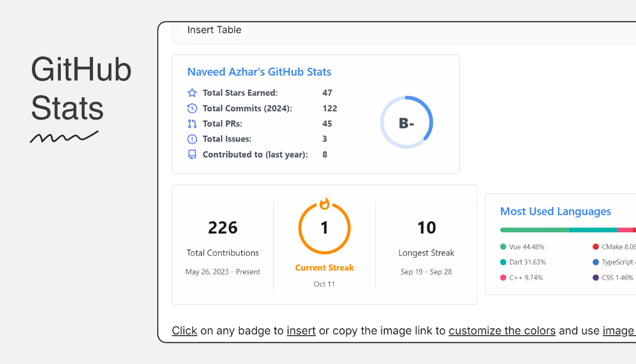Click the Insert Table button
Viewport: 636px width, 364px height.
tap(214, 30)
